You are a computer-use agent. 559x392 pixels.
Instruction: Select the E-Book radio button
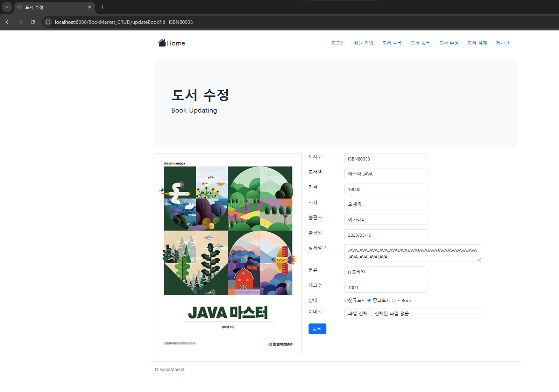tap(394, 300)
